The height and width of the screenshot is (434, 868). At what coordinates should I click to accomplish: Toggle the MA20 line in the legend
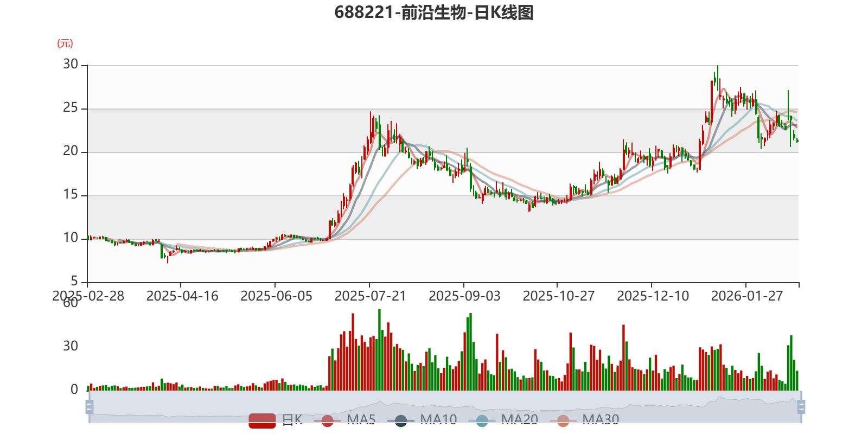[x=503, y=420]
